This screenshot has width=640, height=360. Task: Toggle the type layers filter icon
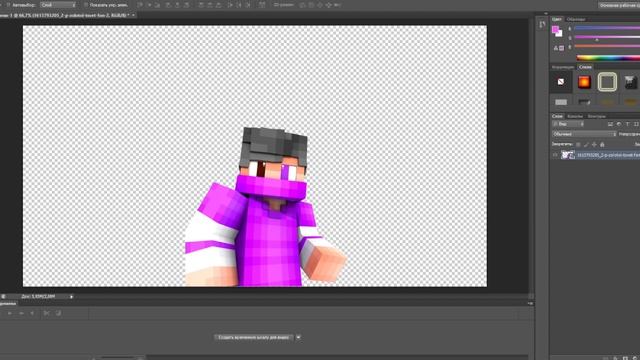627,124
